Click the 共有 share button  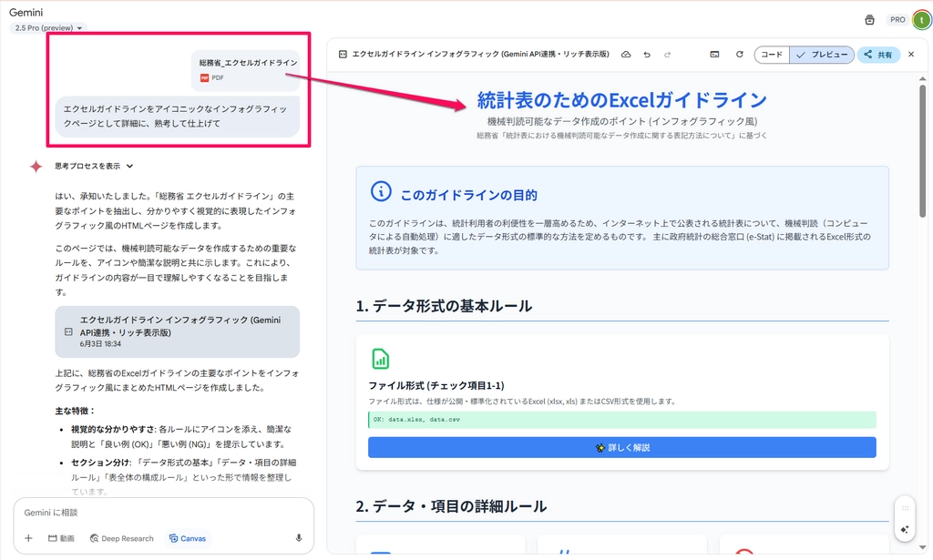tap(878, 55)
